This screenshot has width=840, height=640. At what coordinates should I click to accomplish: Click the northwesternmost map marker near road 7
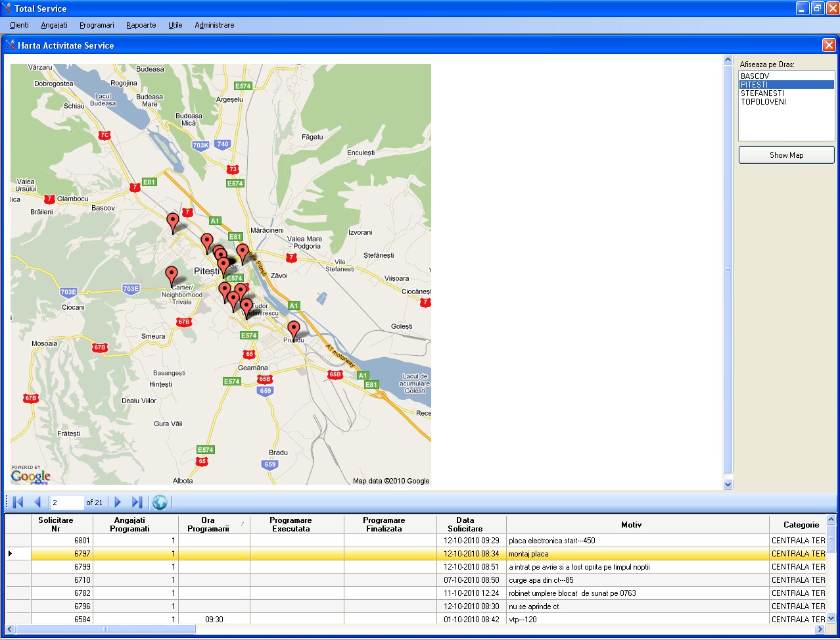click(x=173, y=223)
